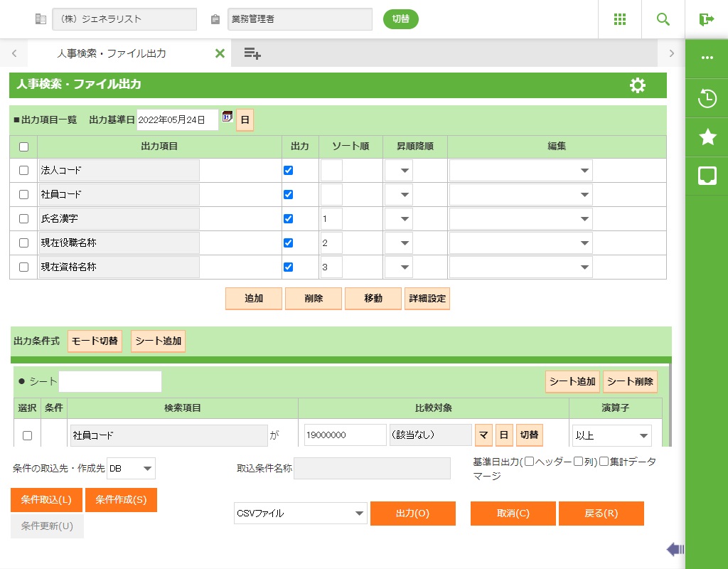Viewport: 728px width, 569px height.
Task: Click the search magnifier icon
Action: pyautogui.click(x=663, y=19)
